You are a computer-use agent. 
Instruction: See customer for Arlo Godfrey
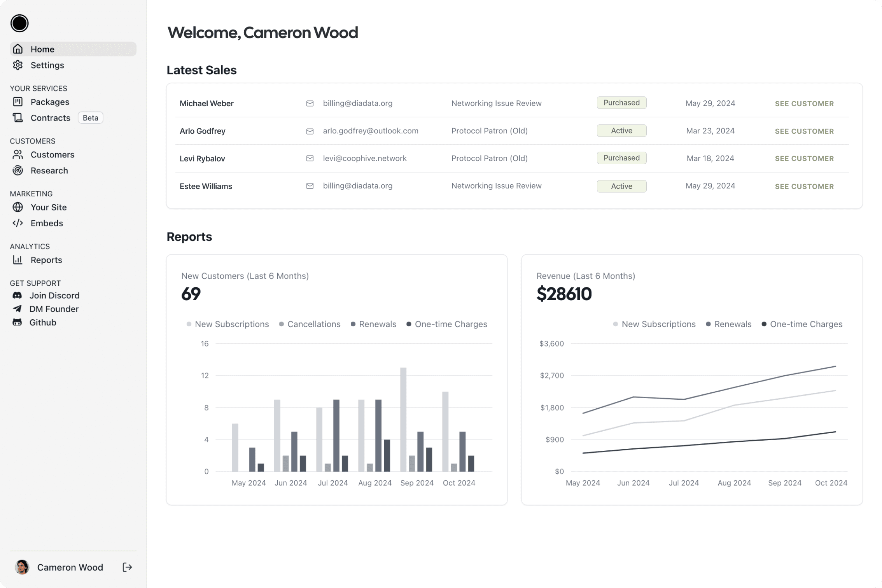coord(804,131)
